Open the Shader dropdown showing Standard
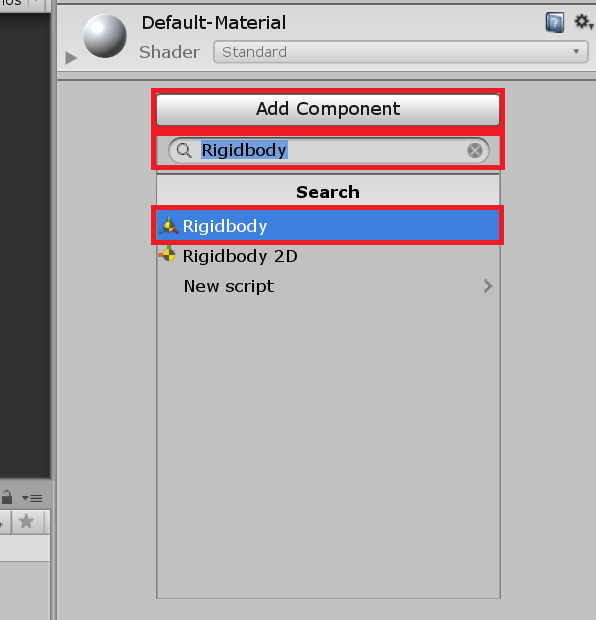Screen dimensions: 596x620 (401, 52)
